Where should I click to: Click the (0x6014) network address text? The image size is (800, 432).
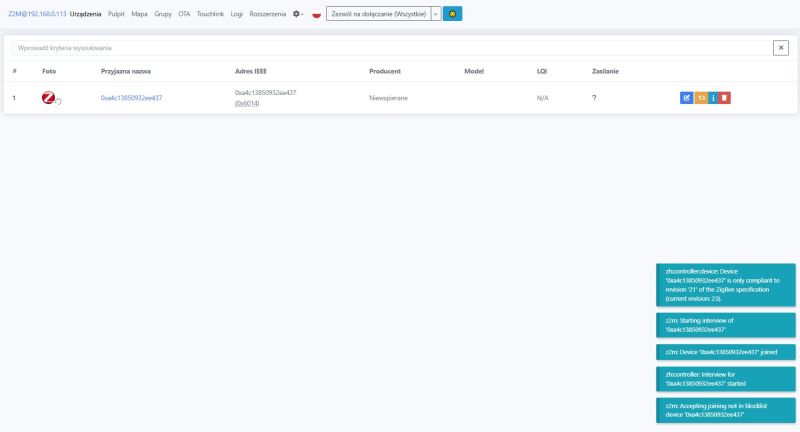coord(247,104)
